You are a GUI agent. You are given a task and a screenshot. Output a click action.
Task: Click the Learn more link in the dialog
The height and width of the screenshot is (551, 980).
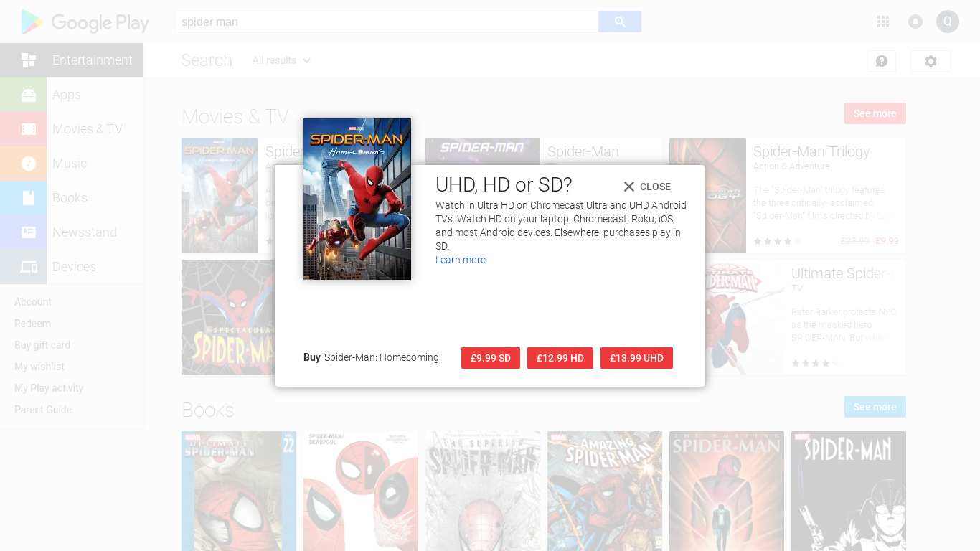click(460, 260)
